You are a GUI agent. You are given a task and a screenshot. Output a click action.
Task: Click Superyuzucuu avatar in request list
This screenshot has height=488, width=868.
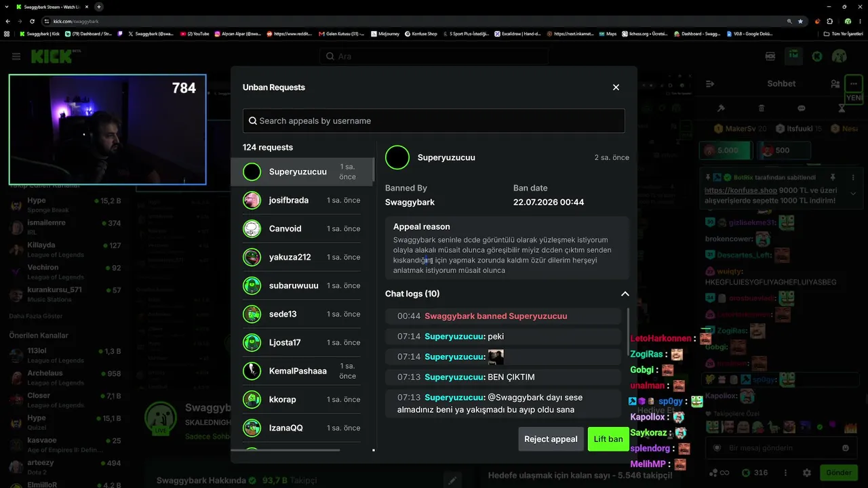[252, 171]
